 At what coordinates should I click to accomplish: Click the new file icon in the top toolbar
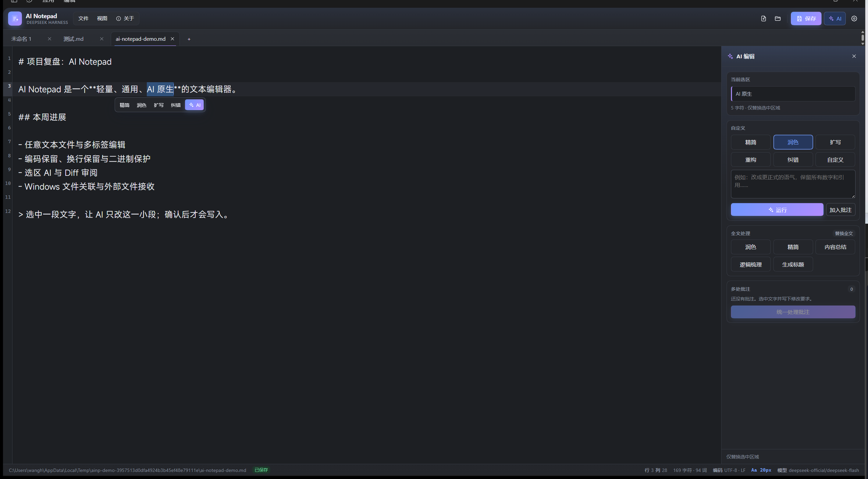[x=763, y=18]
